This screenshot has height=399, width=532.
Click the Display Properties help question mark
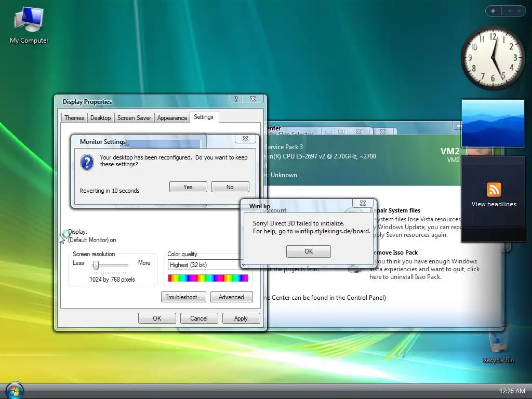click(x=235, y=99)
